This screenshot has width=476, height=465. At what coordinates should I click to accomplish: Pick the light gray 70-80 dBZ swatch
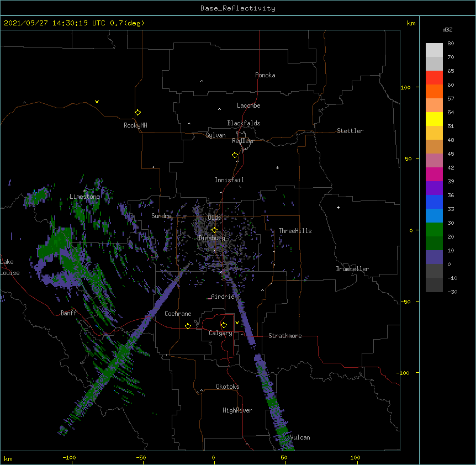click(x=434, y=50)
